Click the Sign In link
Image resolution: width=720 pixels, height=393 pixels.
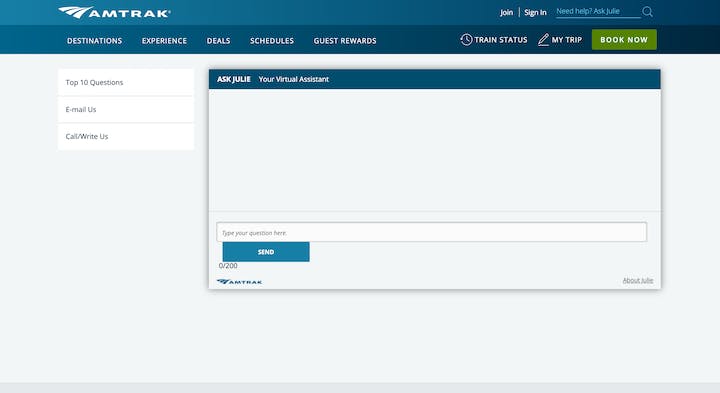click(x=535, y=12)
